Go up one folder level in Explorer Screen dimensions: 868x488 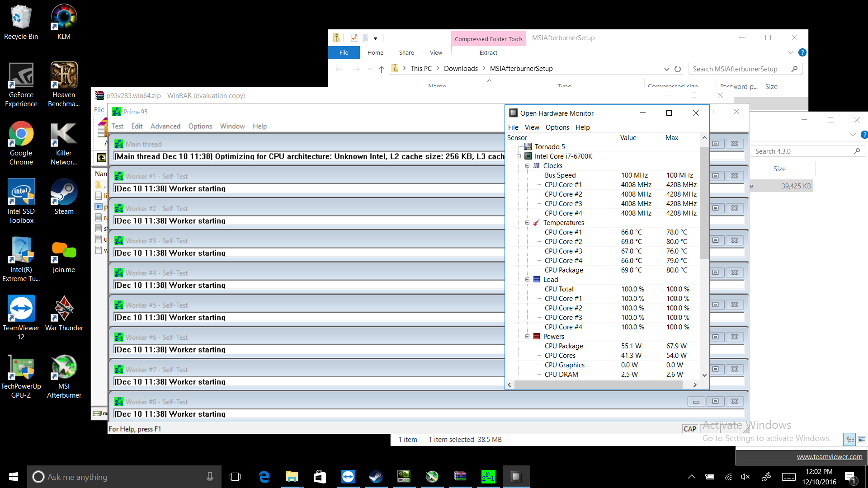(x=382, y=69)
